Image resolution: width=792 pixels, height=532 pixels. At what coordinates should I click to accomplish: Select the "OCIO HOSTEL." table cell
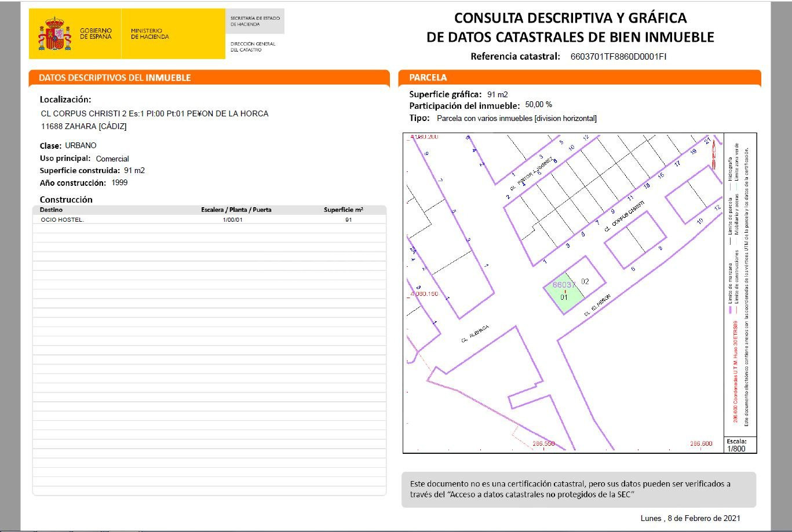point(62,220)
